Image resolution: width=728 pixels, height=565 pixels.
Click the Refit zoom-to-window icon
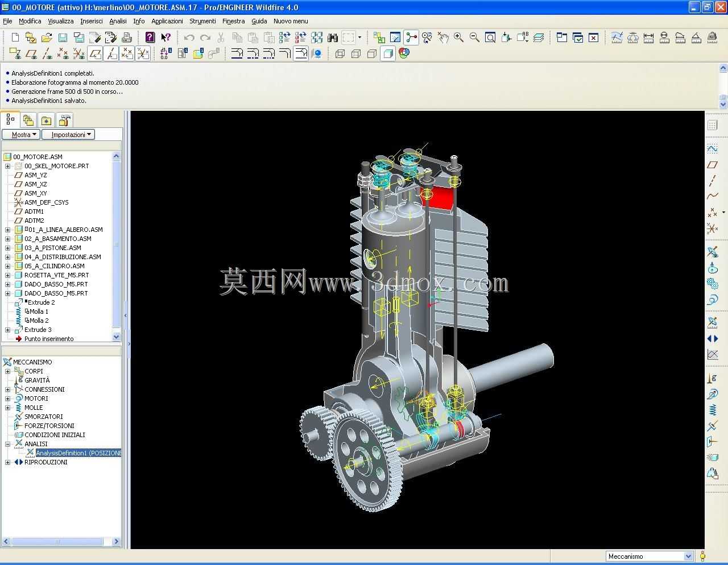[490, 38]
